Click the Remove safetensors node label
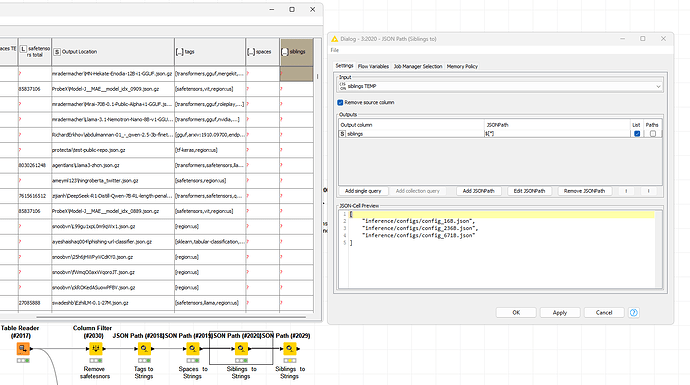Screen dimensions: 690x385 pyautogui.click(x=95, y=373)
